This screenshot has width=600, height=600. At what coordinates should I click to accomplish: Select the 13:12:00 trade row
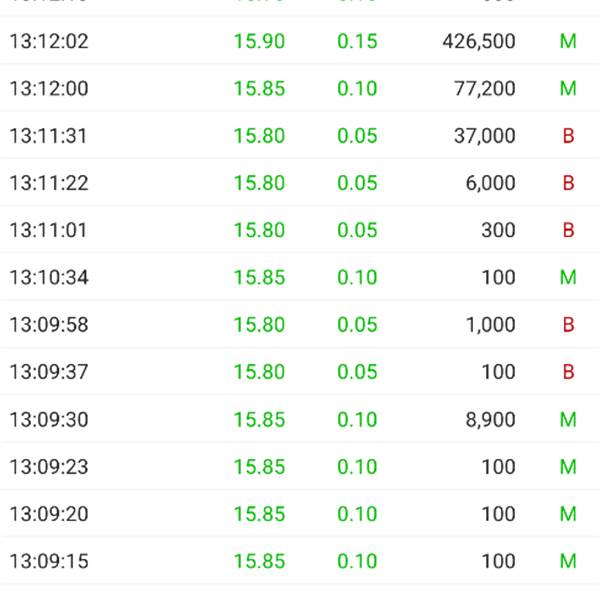(300, 88)
